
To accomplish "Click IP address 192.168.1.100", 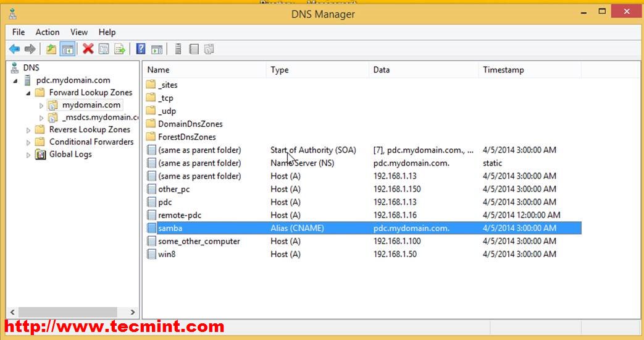I will coord(397,241).
